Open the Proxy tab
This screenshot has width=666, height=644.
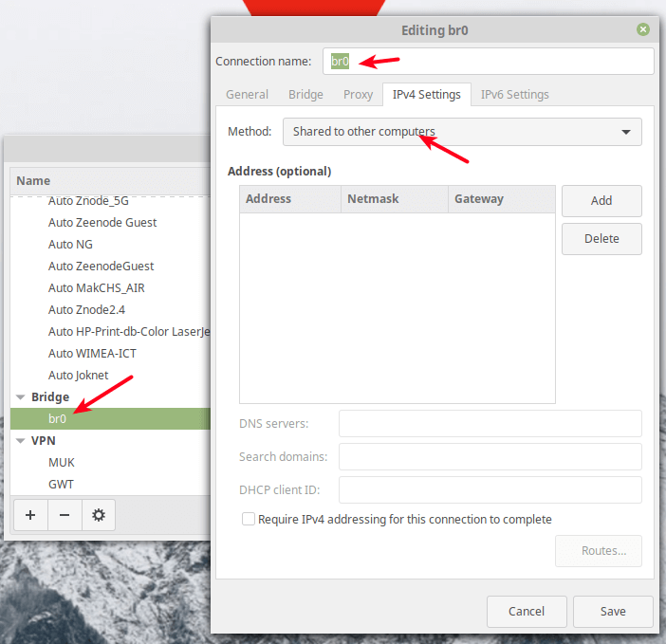358,94
